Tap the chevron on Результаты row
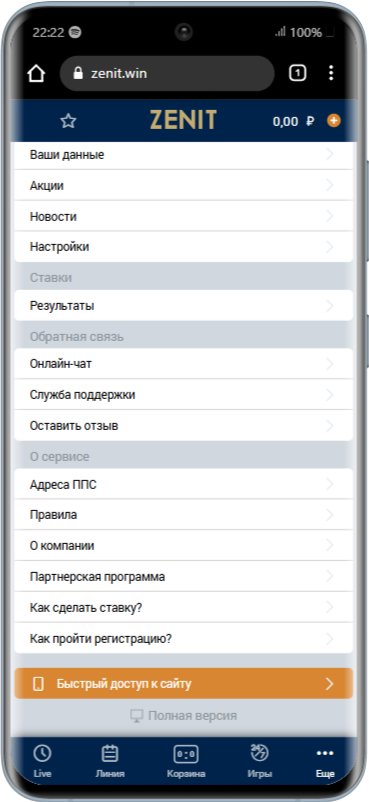 (x=330, y=306)
